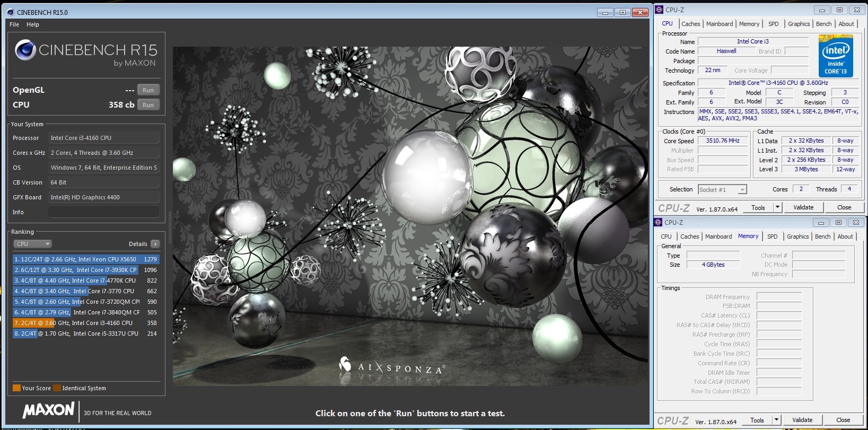Image resolution: width=868 pixels, height=430 pixels.
Task: Open About tab in top CPU-Z window
Action: coord(846,24)
